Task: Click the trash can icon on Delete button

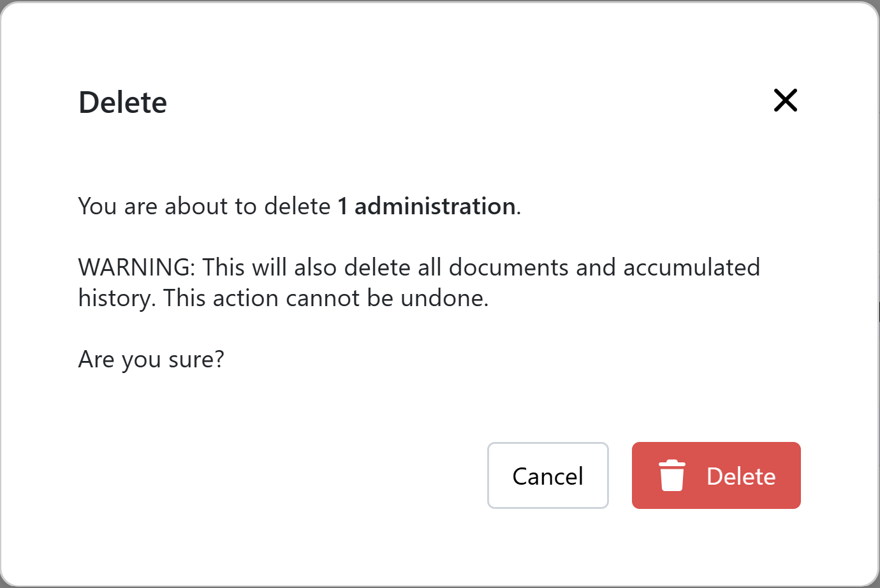Action: [671, 476]
